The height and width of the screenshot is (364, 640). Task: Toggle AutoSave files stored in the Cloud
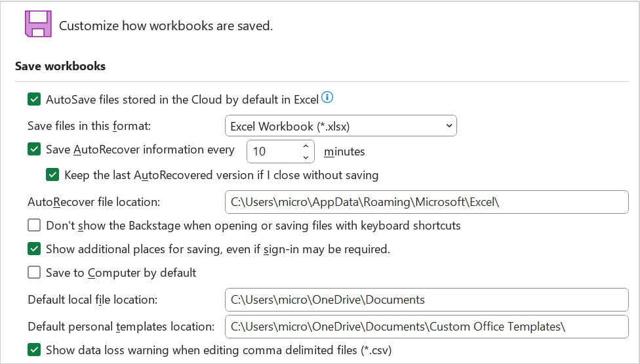click(34, 99)
